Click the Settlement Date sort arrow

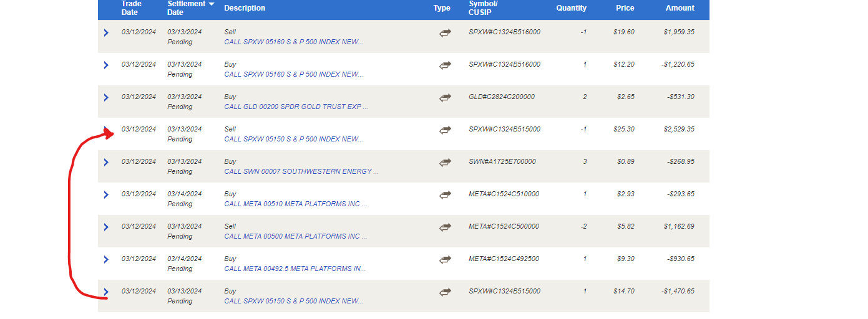[212, 4]
